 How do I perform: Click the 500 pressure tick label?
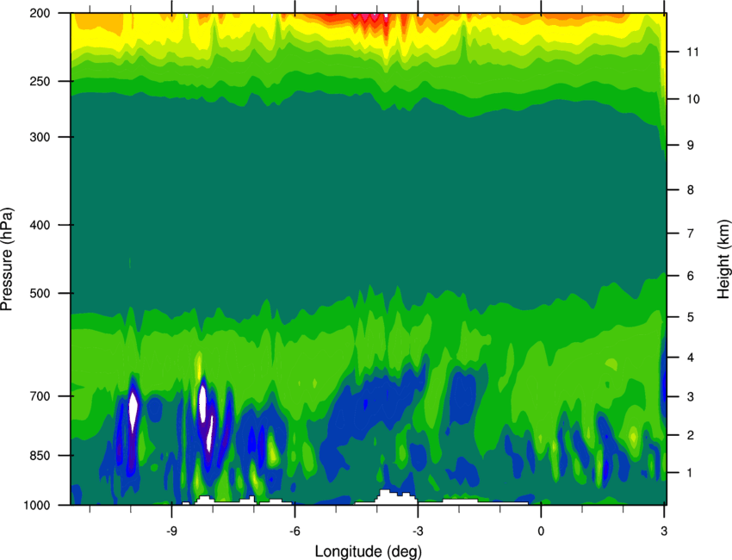click(x=40, y=293)
